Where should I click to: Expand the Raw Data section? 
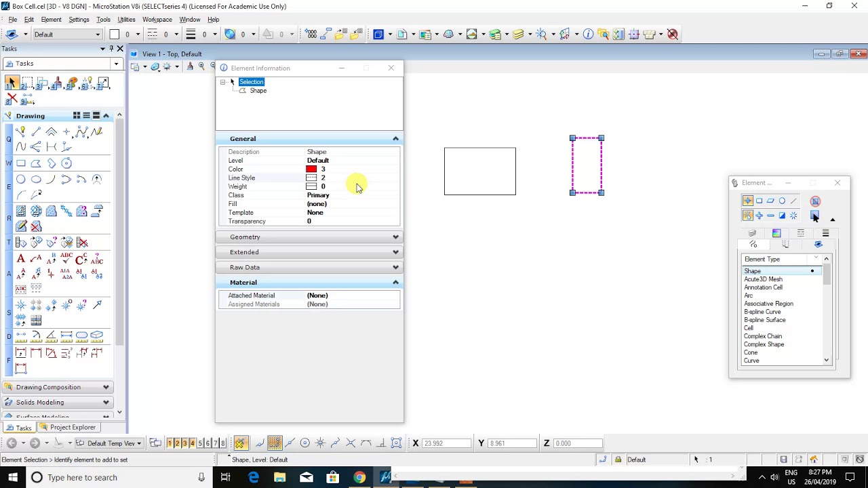[x=395, y=267]
